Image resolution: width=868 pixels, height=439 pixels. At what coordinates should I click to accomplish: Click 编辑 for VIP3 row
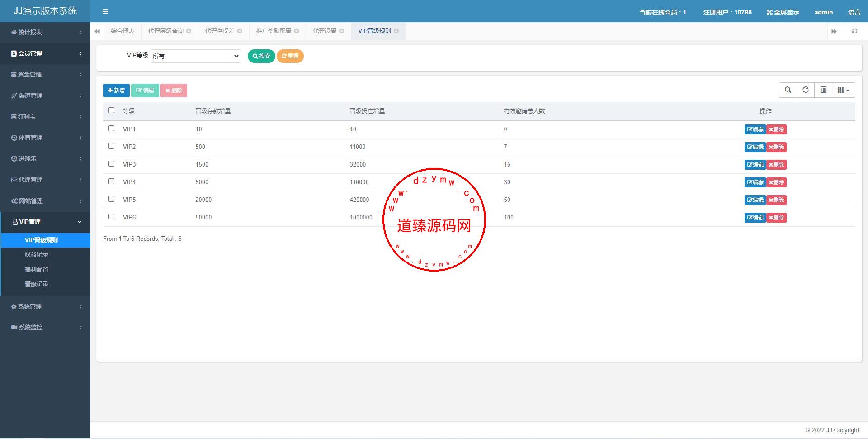pos(755,165)
